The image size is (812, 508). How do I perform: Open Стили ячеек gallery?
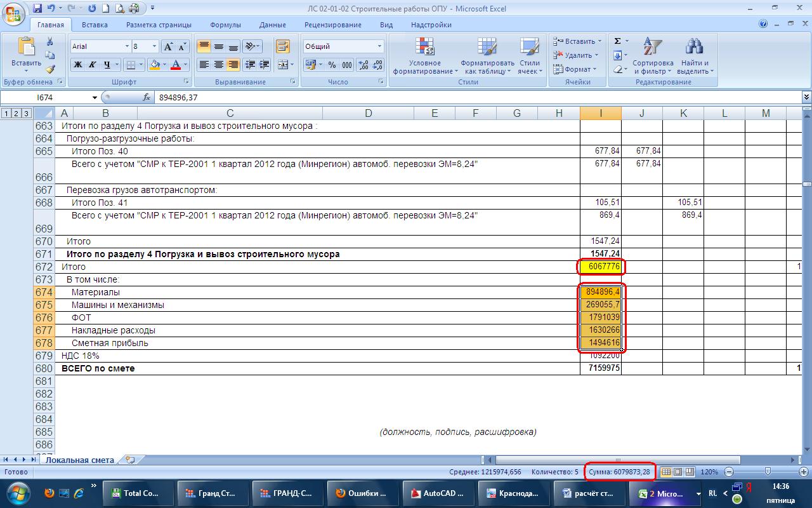click(529, 56)
